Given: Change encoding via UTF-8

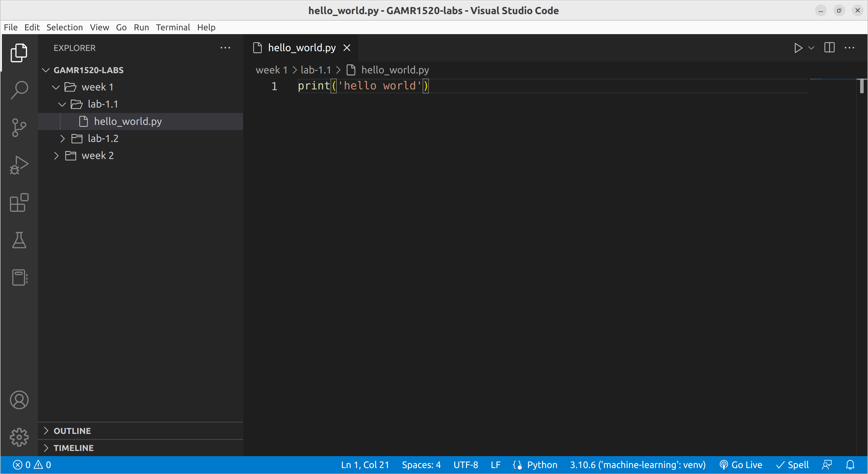Looking at the screenshot, I should point(466,465).
